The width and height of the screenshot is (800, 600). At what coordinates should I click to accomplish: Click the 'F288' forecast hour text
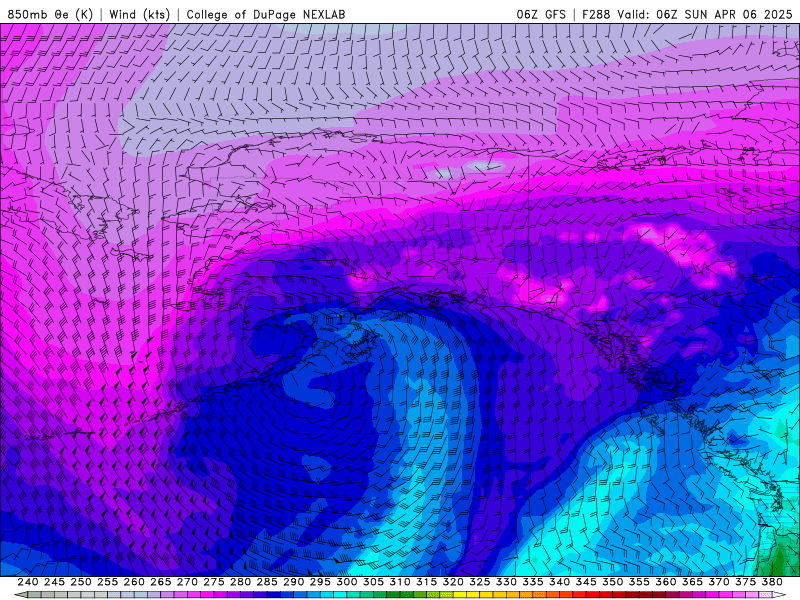596,14
